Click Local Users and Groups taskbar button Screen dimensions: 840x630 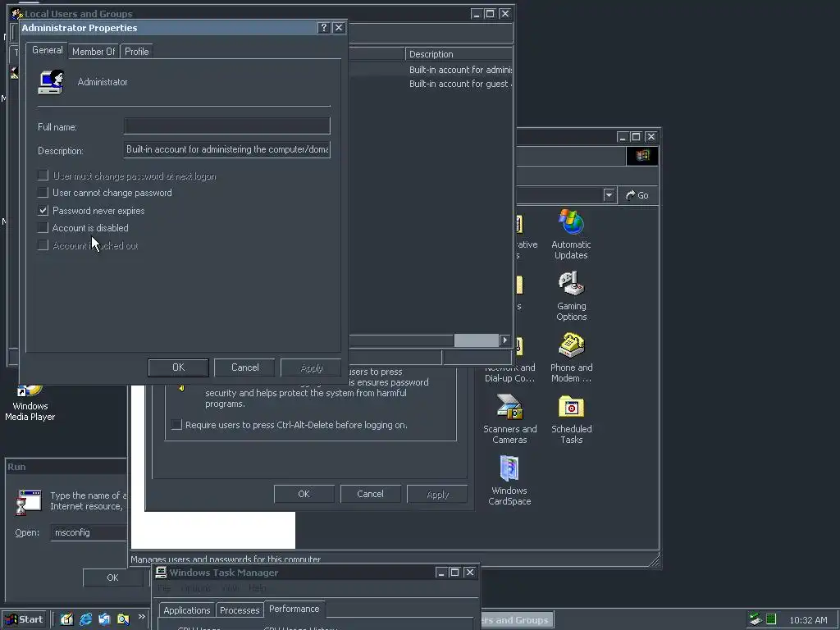tap(517, 620)
